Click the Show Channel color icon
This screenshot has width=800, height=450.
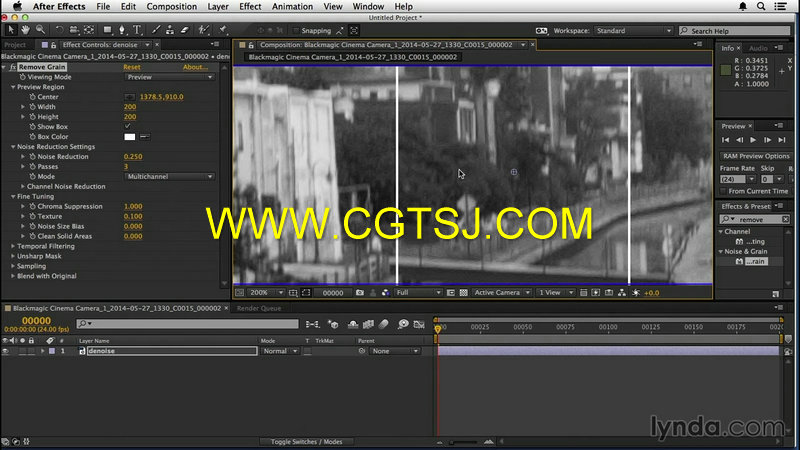386,293
